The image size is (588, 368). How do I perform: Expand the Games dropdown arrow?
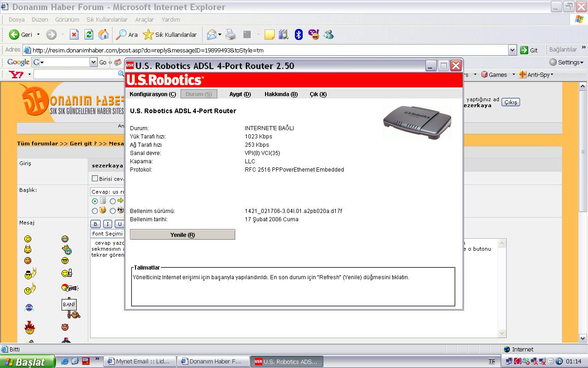[x=514, y=75]
